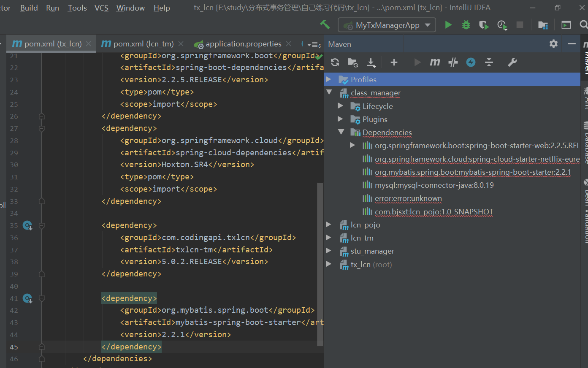Run with coverage shield icon
Viewport: 588px width, 368px height.
484,25
